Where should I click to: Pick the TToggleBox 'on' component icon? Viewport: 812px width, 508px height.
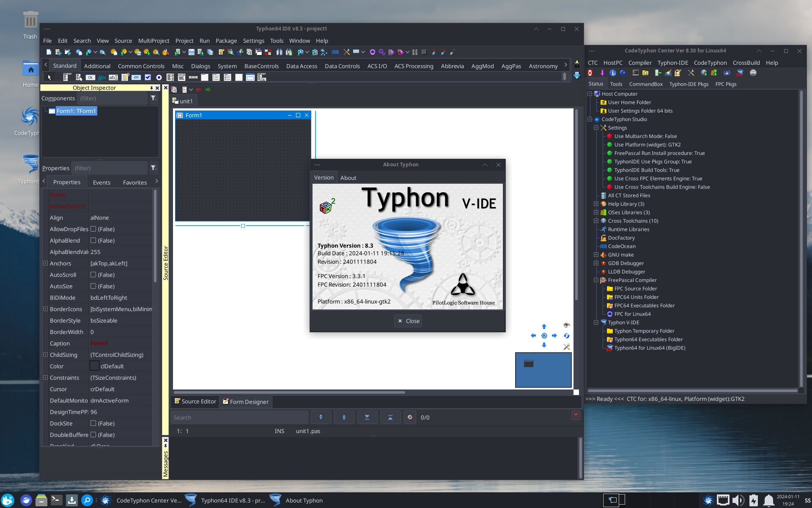[x=136, y=77]
